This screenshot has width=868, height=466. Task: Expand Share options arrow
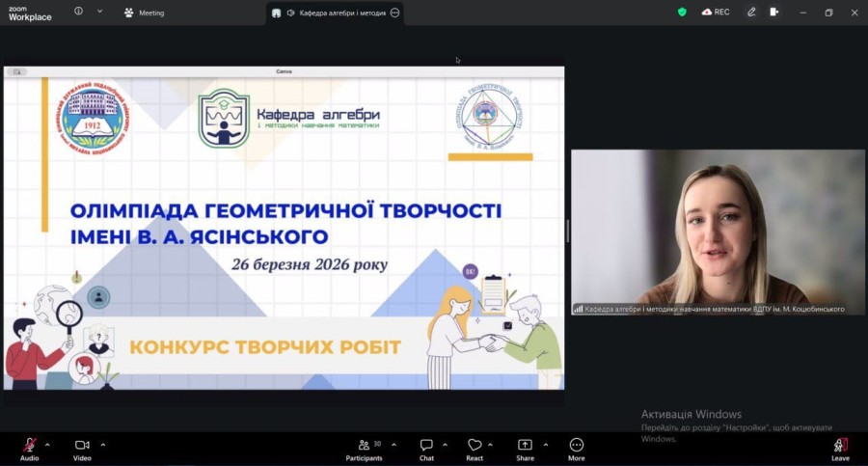pos(546,445)
